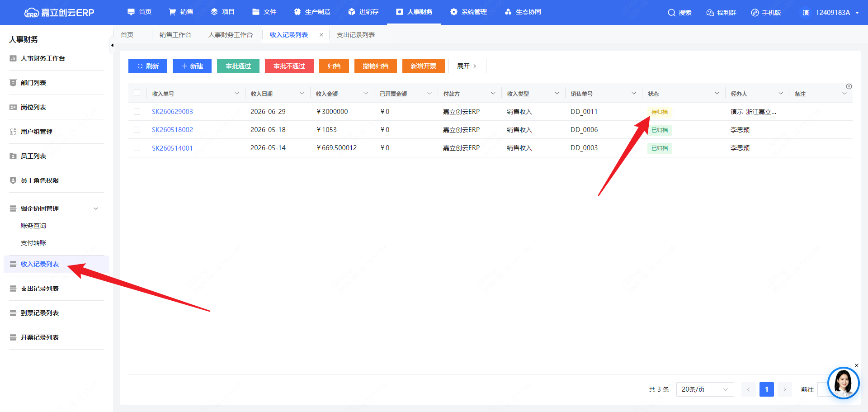Image resolution: width=868 pixels, height=412 pixels.
Task: Collapse the left sidebar arrow
Action: (x=112, y=45)
